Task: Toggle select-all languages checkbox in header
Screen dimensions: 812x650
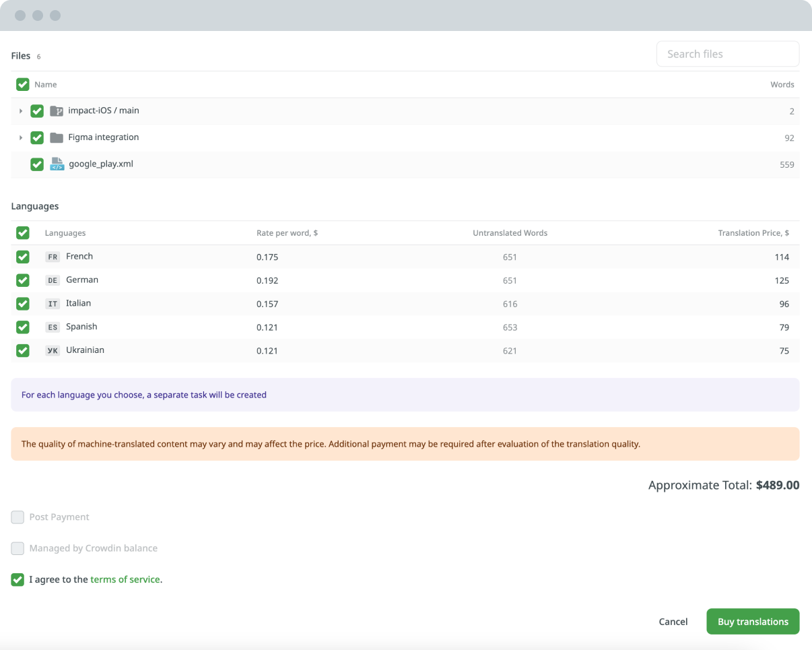Action: tap(23, 233)
